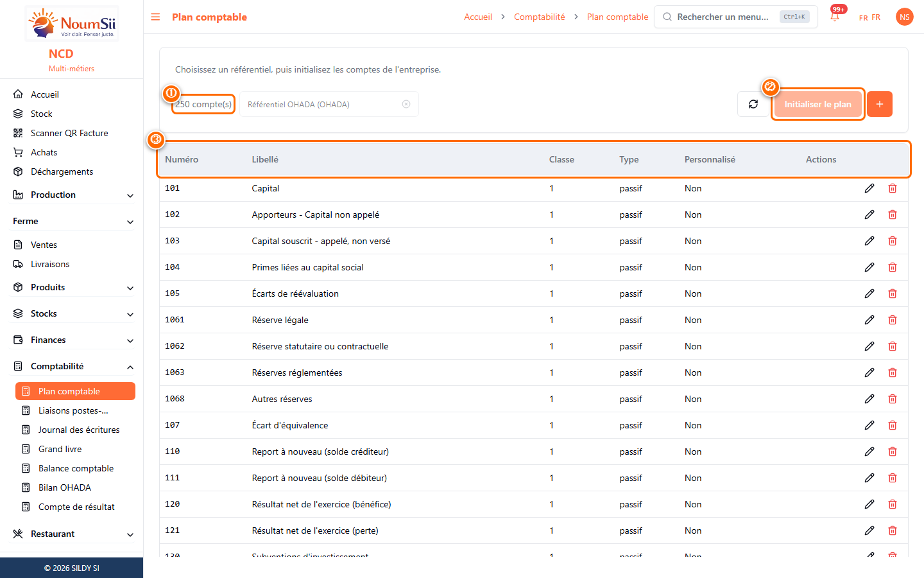This screenshot has width=924, height=578.
Task: Edit account 120 Résultat net bénéfice
Action: tap(869, 504)
